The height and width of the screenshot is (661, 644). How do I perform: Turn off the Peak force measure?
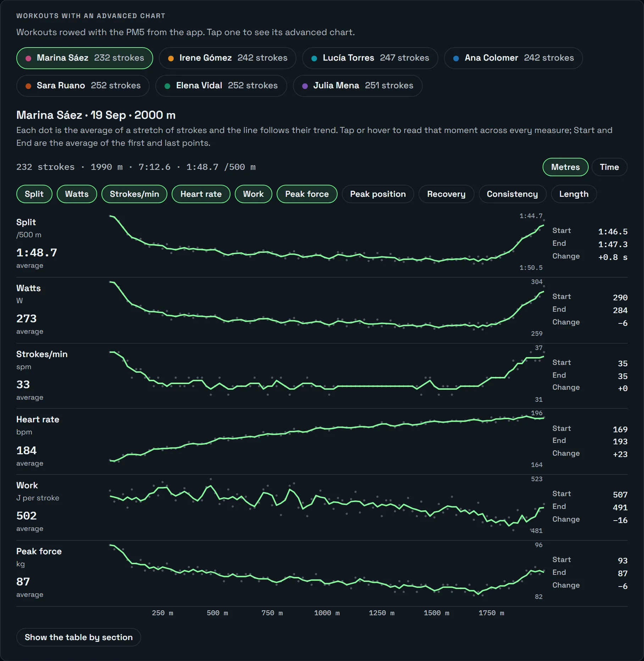click(307, 194)
